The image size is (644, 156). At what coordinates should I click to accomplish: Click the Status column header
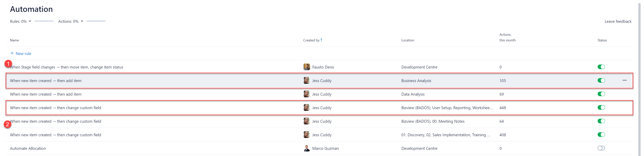click(602, 40)
